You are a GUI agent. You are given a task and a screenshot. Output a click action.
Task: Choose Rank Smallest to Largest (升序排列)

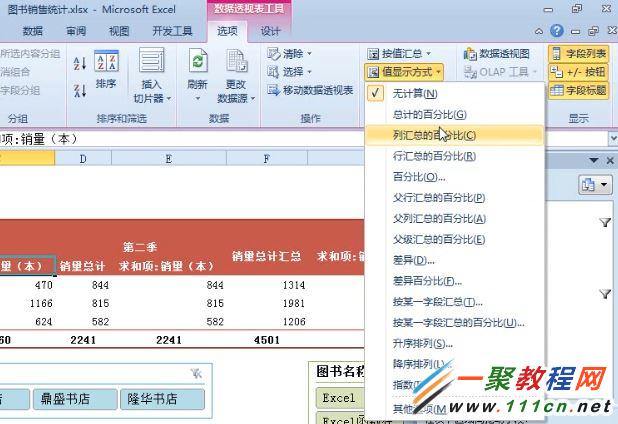click(455, 344)
